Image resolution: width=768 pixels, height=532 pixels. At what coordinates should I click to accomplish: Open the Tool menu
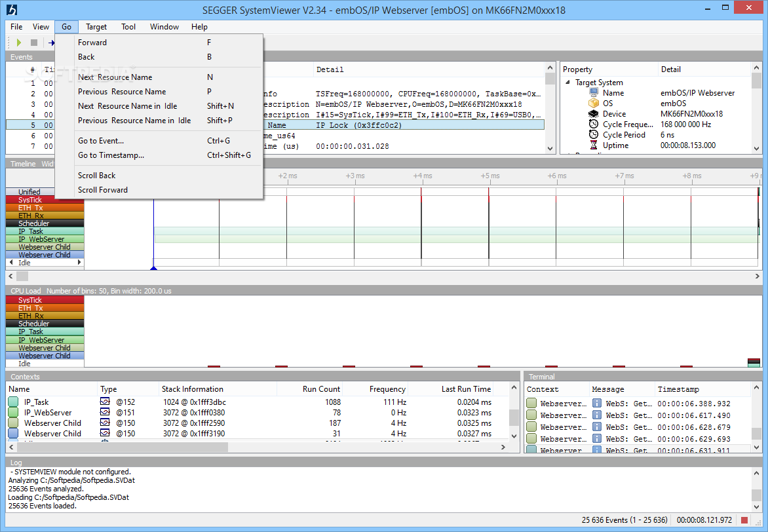point(128,27)
